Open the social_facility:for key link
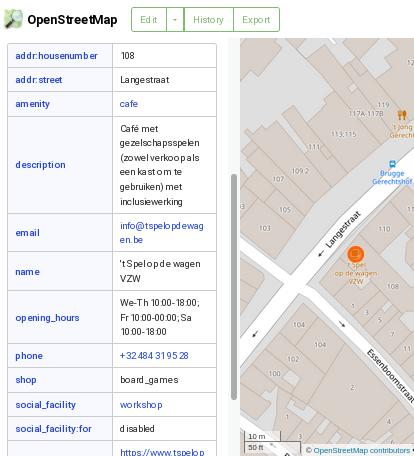Image resolution: width=414 pixels, height=456 pixels. 53,429
